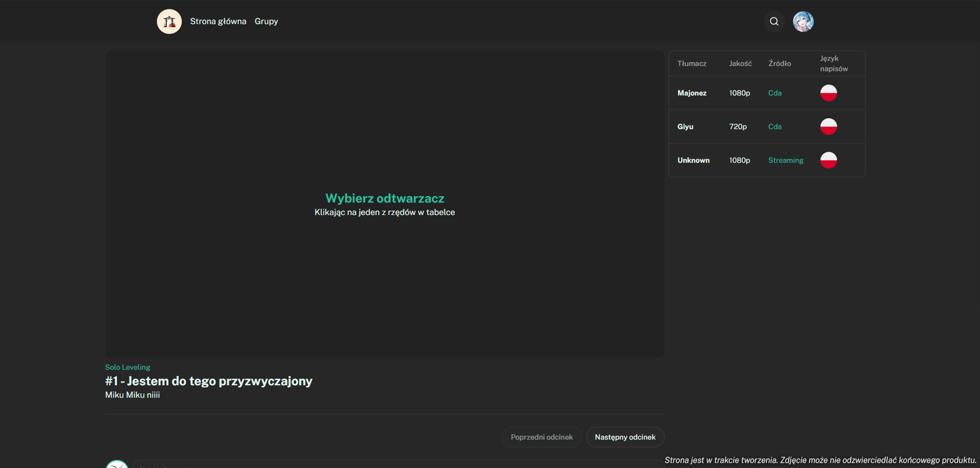Select the Giyu translator row
This screenshot has height=468, width=980.
(x=685, y=127)
